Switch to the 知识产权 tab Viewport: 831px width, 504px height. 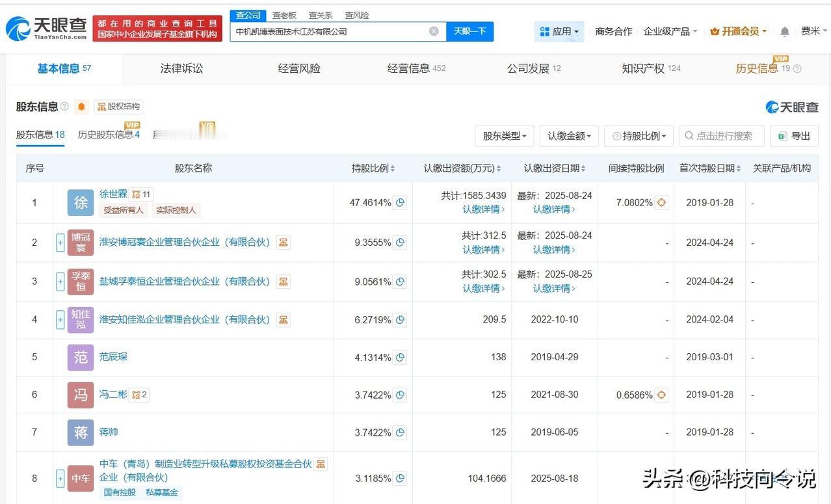click(651, 68)
